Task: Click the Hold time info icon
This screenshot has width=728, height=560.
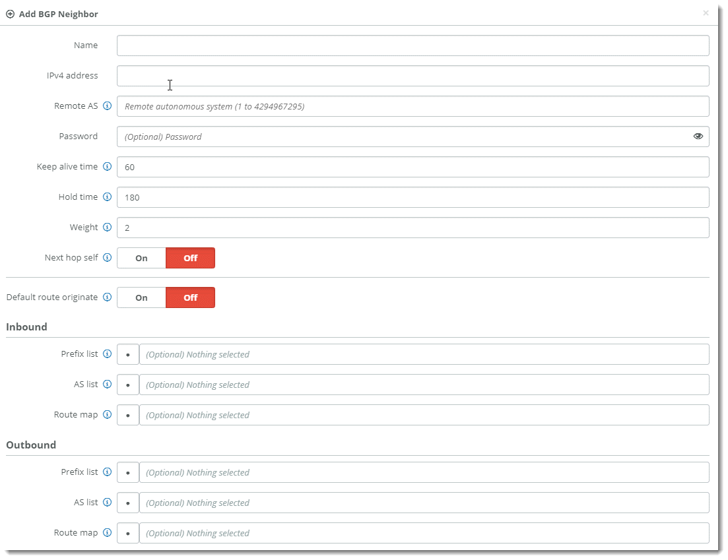Action: click(x=108, y=197)
